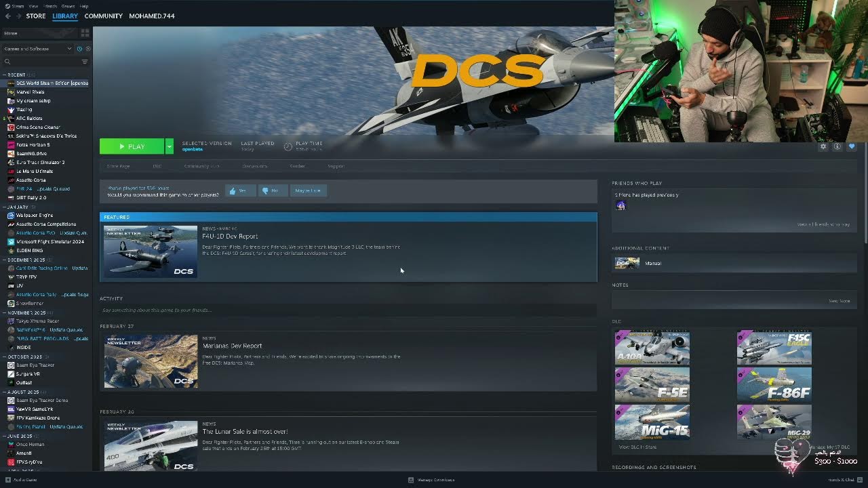Click the Maybe Later button
The width and height of the screenshot is (868, 488).
tap(308, 190)
